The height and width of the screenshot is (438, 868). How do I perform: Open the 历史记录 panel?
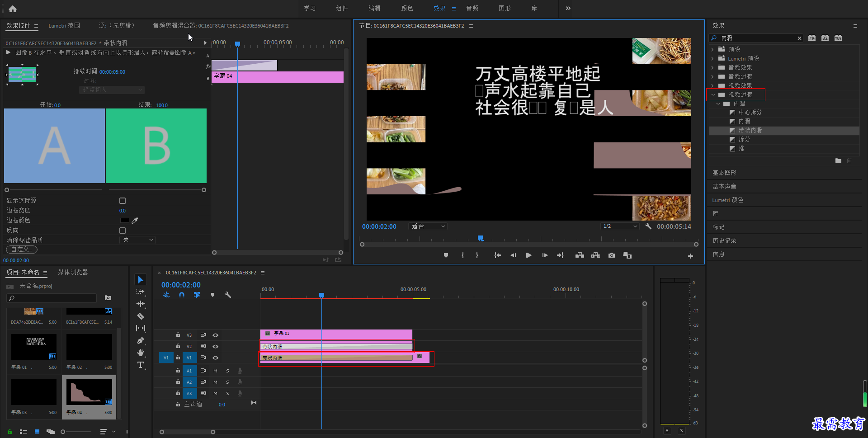[x=724, y=240]
